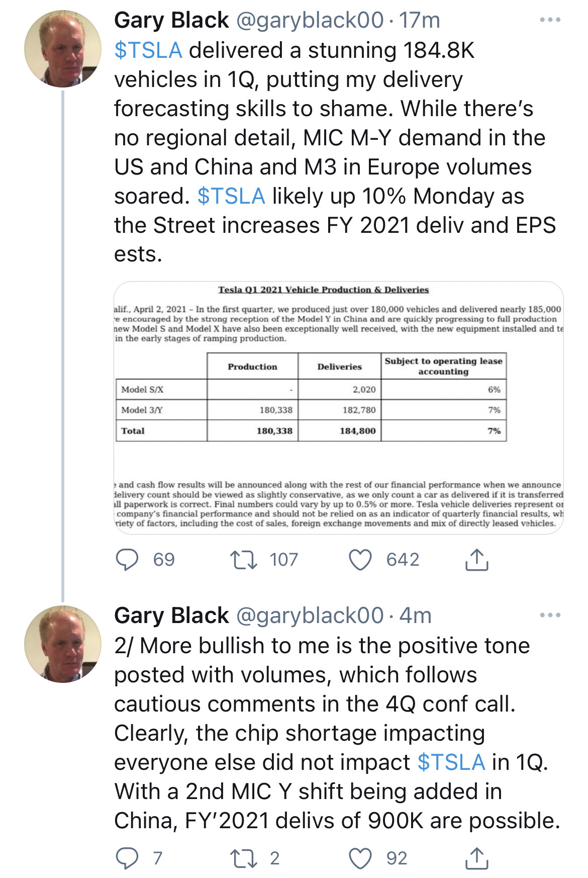Open the 4m timestamp of second tweet
The image size is (588, 878).
416,616
